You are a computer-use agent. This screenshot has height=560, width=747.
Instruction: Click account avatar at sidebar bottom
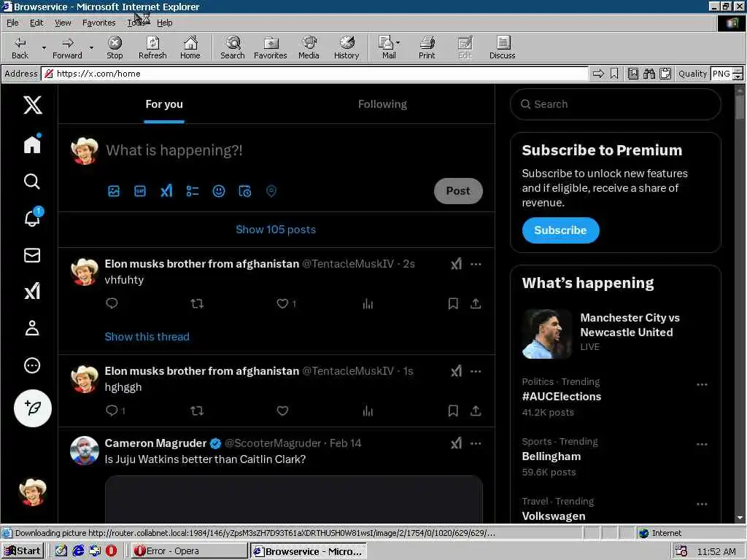pos(32,492)
